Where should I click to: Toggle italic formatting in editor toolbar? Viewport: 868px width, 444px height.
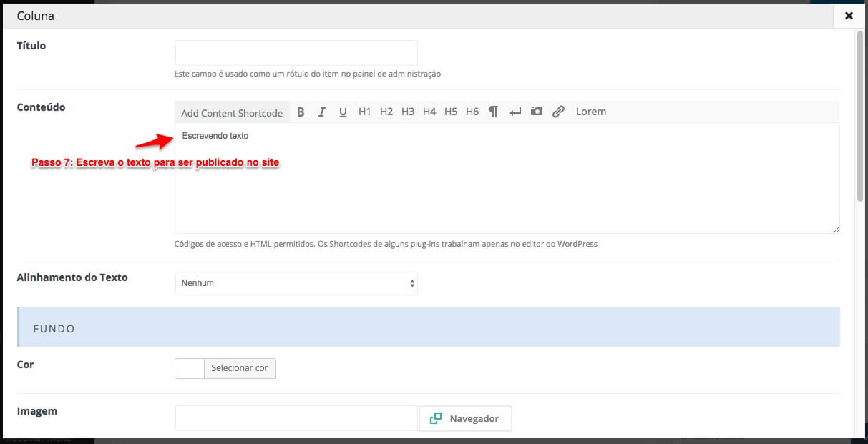tap(322, 112)
